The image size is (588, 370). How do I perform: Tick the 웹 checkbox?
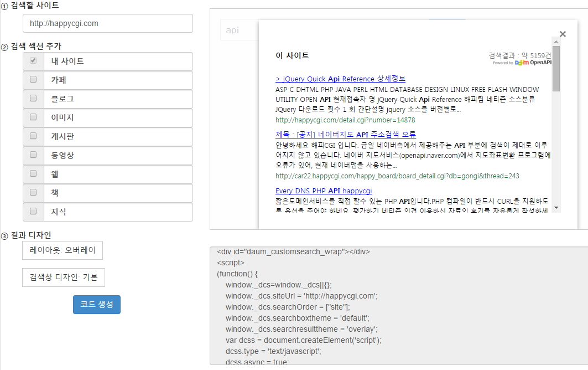33,173
